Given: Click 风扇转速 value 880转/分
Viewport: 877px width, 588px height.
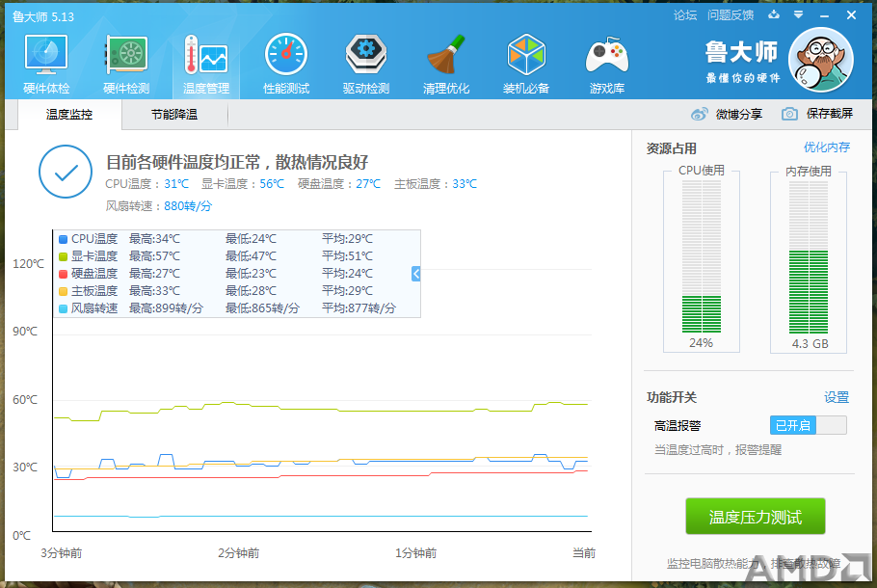Looking at the screenshot, I should pyautogui.click(x=188, y=206).
